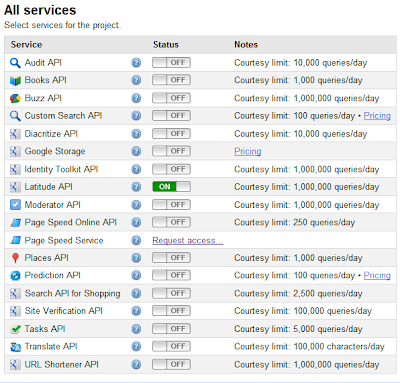Click the Notes column header
Image resolution: width=400 pixels, height=383 pixels.
(246, 45)
